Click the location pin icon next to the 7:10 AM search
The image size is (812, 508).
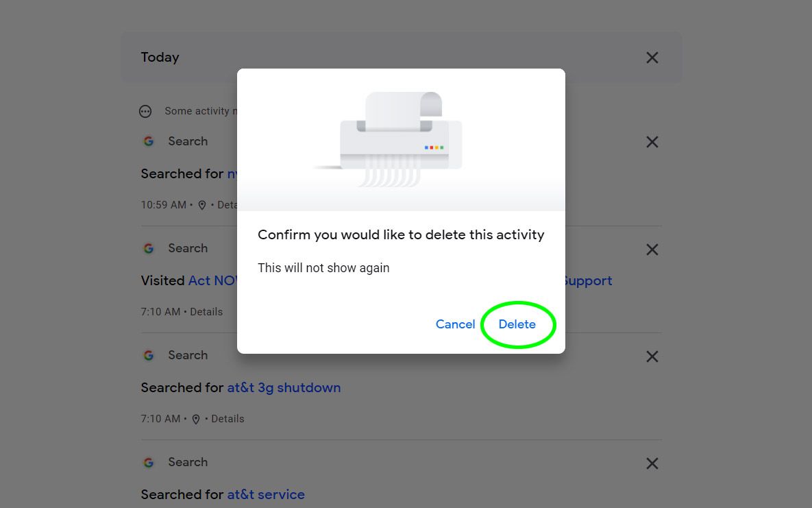(x=196, y=418)
